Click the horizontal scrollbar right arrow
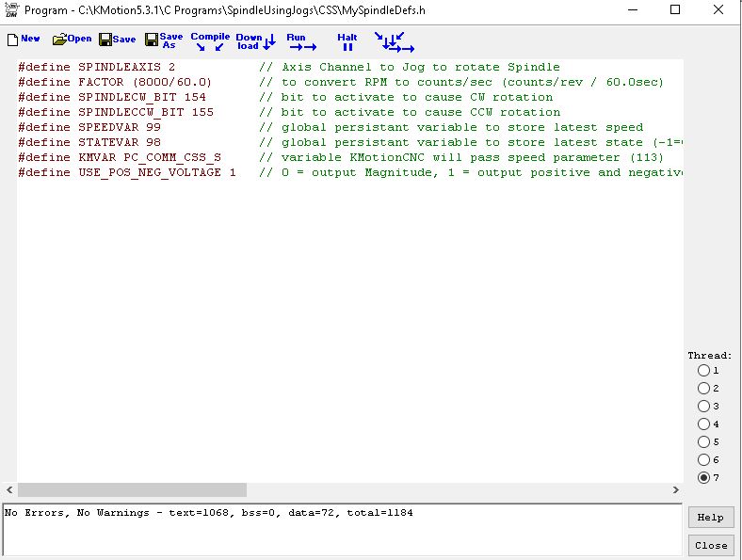Image resolution: width=742 pixels, height=560 pixels. click(675, 490)
